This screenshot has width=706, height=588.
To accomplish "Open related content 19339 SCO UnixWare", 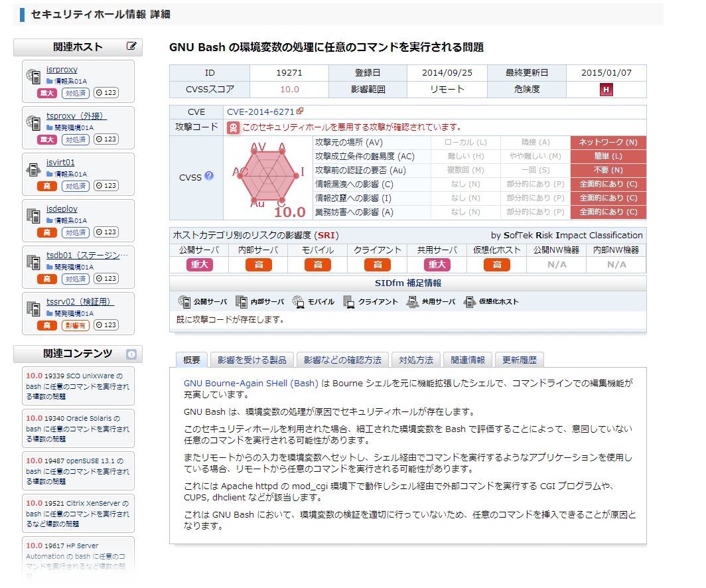I will (x=78, y=386).
